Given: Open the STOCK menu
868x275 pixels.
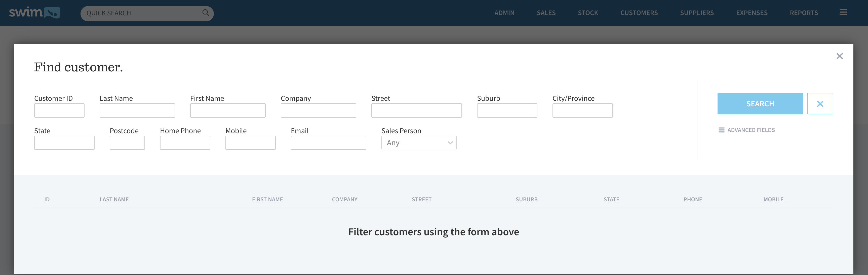Looking at the screenshot, I should [588, 13].
